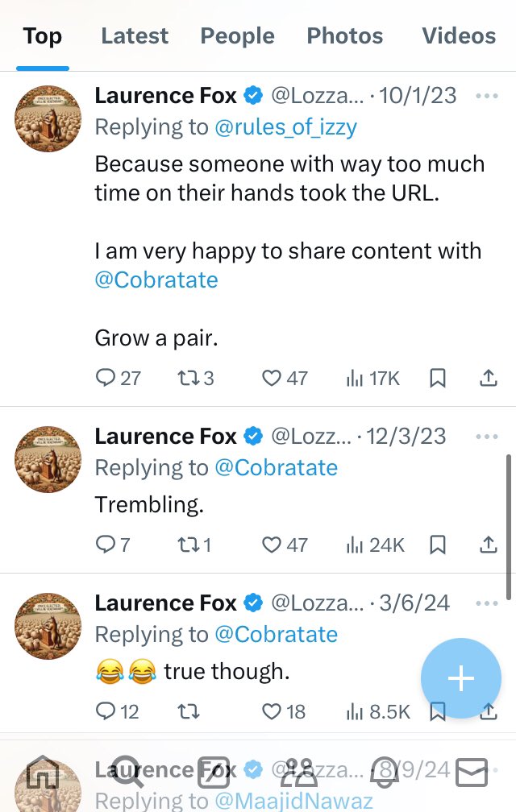Image resolution: width=516 pixels, height=812 pixels.
Task: Reply to the 10/1/23 tweet
Action: 106,378
